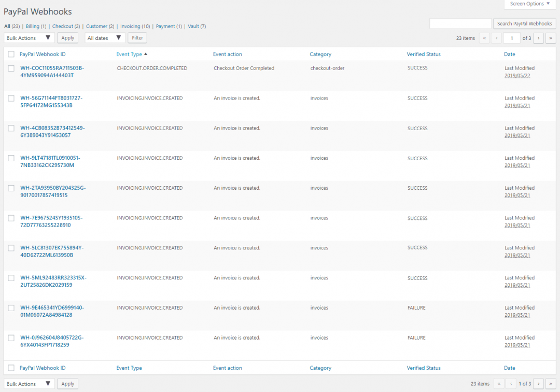Click the Filter button next to All dates
The height and width of the screenshot is (392, 560).
click(x=137, y=37)
